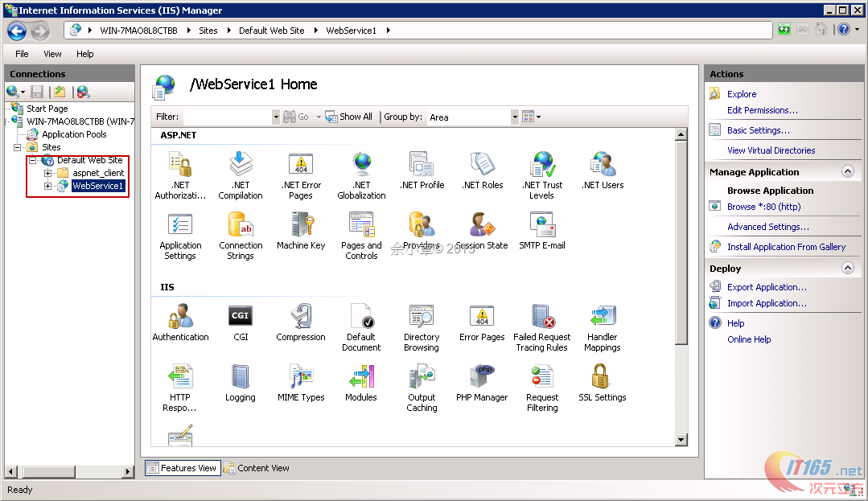
Task: Open the Logging feature
Action: pyautogui.click(x=241, y=383)
